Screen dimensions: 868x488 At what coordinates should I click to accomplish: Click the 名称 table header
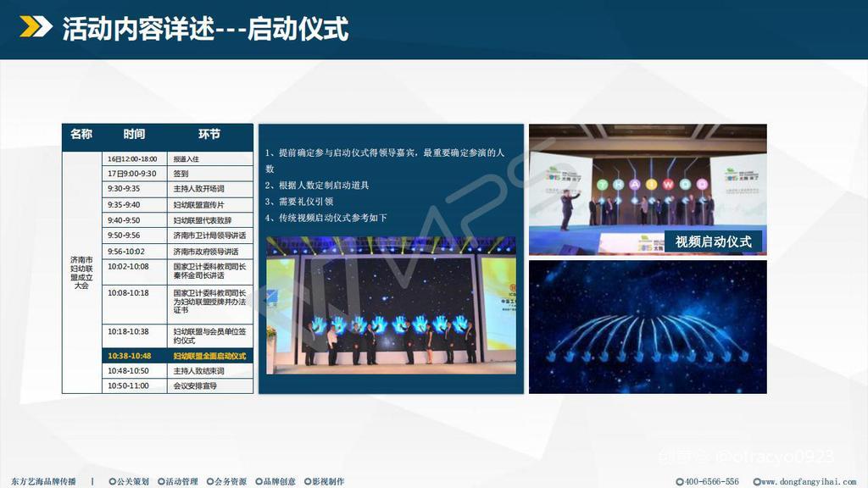pyautogui.click(x=81, y=134)
